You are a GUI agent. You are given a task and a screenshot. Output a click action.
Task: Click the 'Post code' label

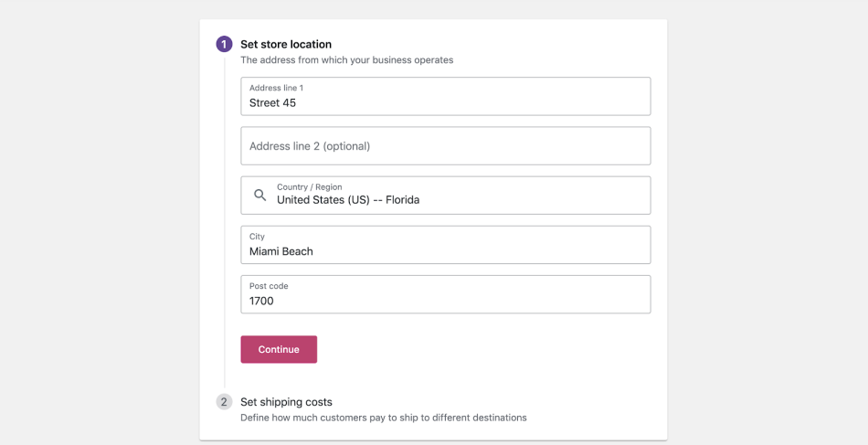[269, 286]
